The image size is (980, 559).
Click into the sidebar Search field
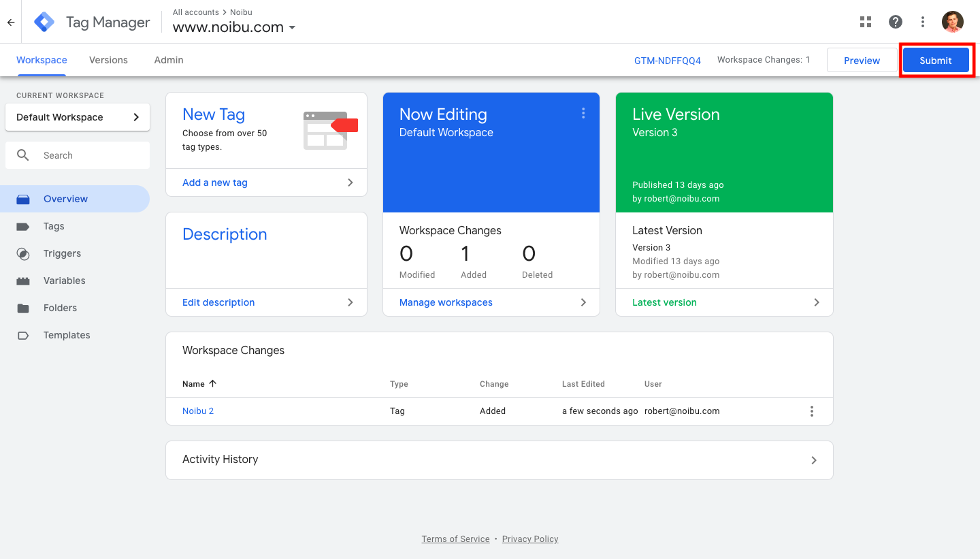[x=88, y=155]
